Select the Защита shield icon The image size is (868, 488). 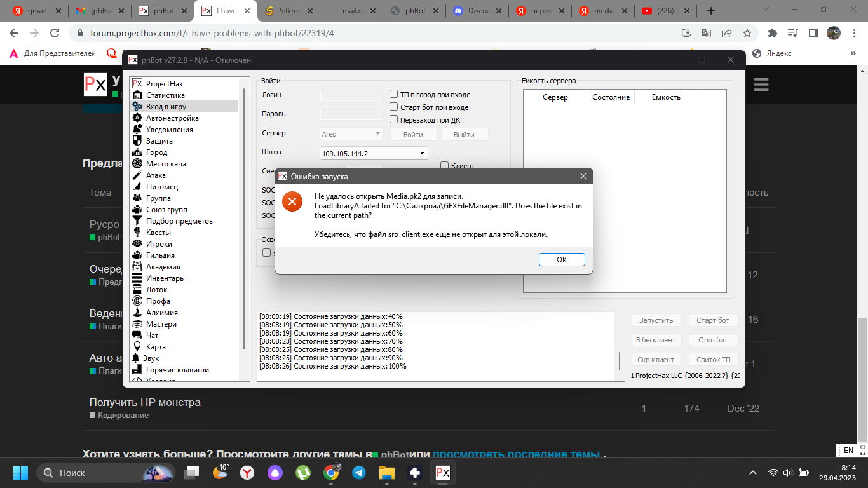(137, 141)
